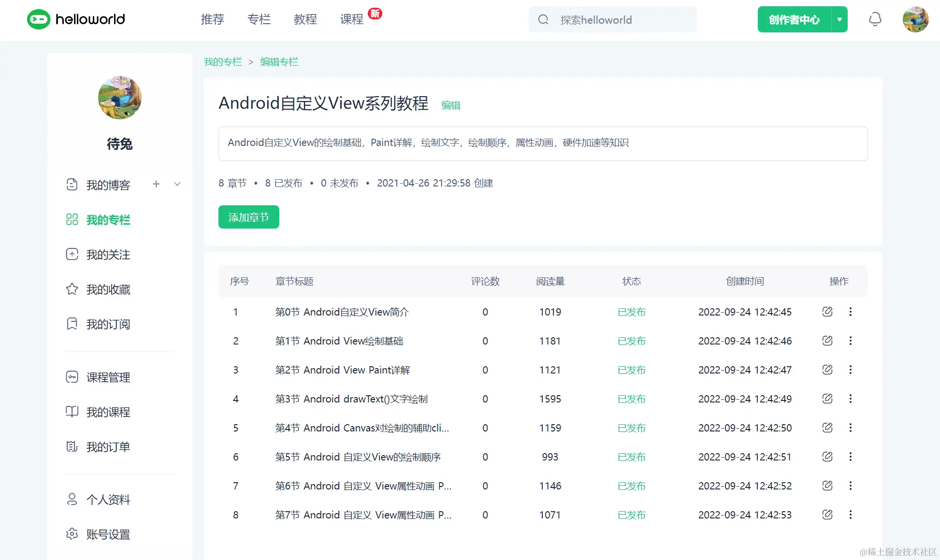Click the edit icon for chapter 1 row
The width and height of the screenshot is (940, 560).
pyautogui.click(x=827, y=312)
